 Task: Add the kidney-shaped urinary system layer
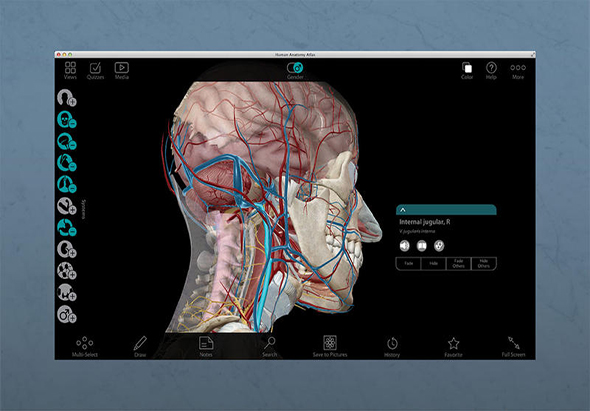pos(67,249)
